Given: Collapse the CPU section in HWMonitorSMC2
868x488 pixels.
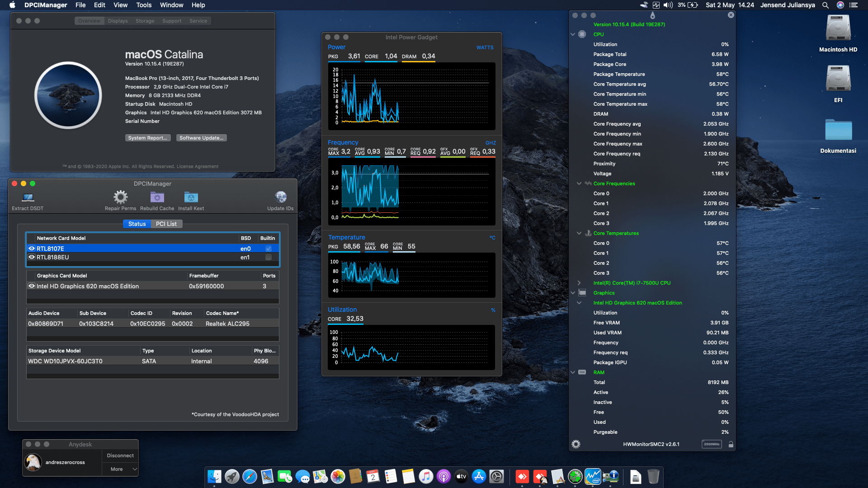Looking at the screenshot, I should (x=573, y=34).
